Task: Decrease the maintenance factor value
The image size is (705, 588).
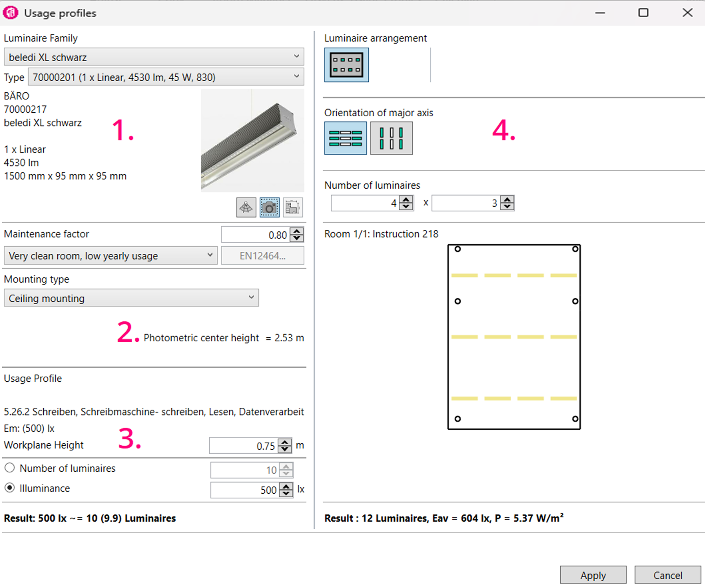Action: (297, 238)
